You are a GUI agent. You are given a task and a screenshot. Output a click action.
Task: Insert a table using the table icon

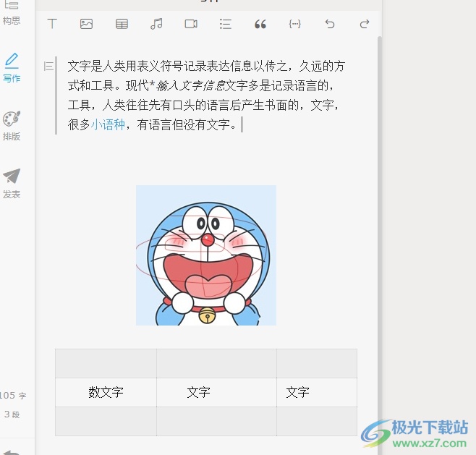coord(122,24)
